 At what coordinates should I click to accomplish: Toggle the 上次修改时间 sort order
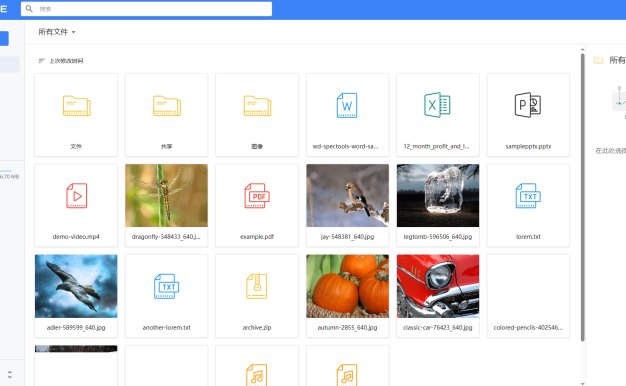[x=61, y=61]
